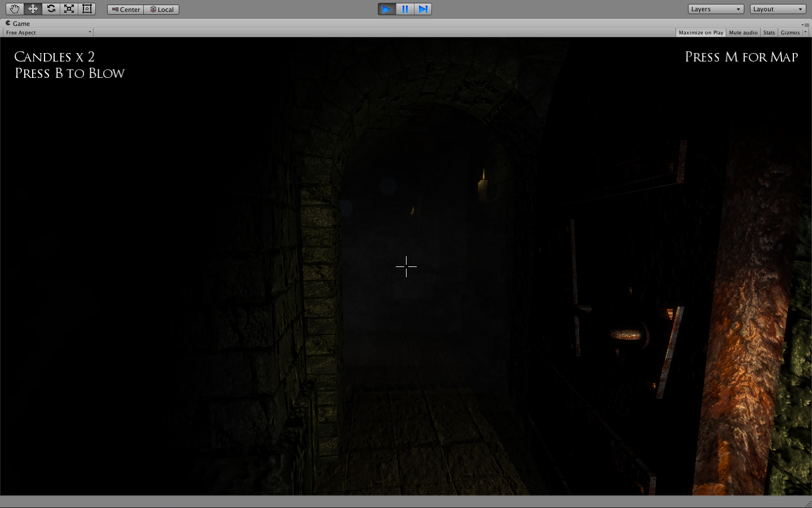Toggle the Local handle rotation button
812x508 pixels.
161,10
